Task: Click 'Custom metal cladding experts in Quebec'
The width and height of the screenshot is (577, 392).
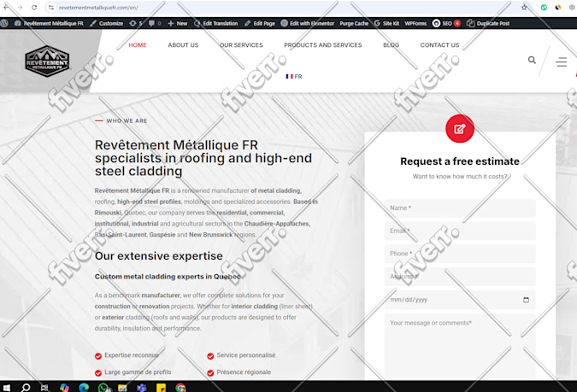Action: [x=168, y=277]
